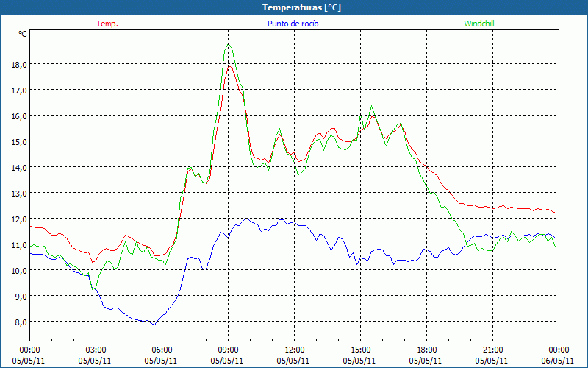
Task: Click the 17,0 y-axis value
Action: click(x=20, y=90)
